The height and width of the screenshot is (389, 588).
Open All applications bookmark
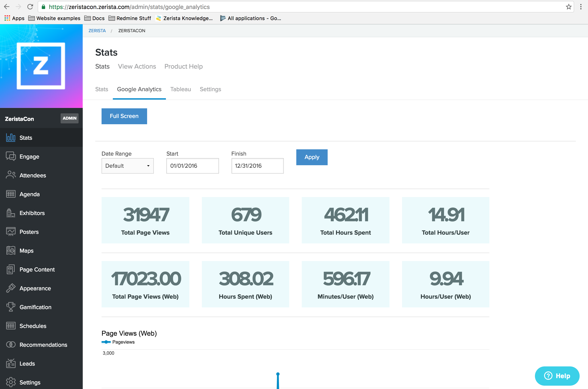click(x=250, y=18)
